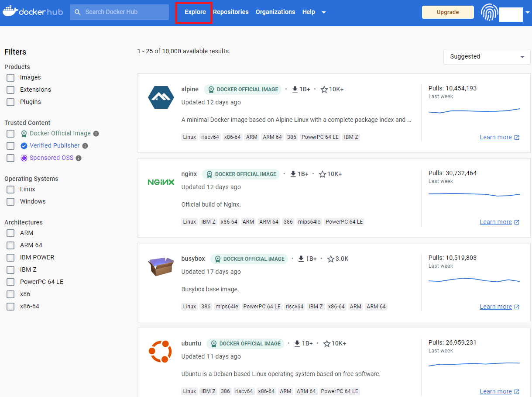Tick the IBM Z architecture checkbox

(10, 270)
